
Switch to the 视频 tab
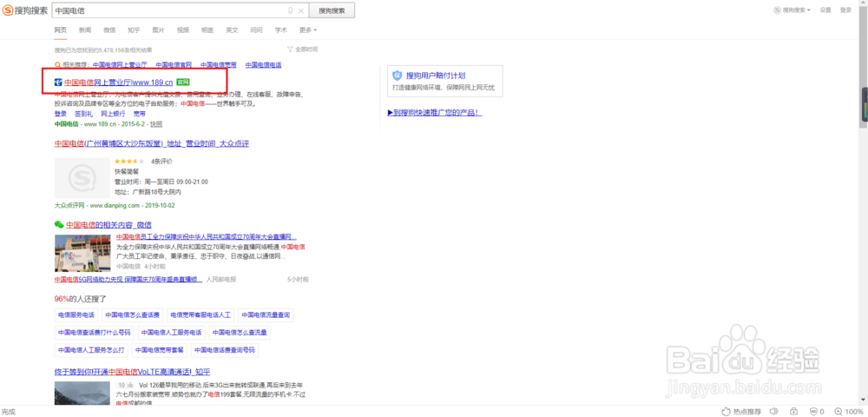tap(183, 30)
